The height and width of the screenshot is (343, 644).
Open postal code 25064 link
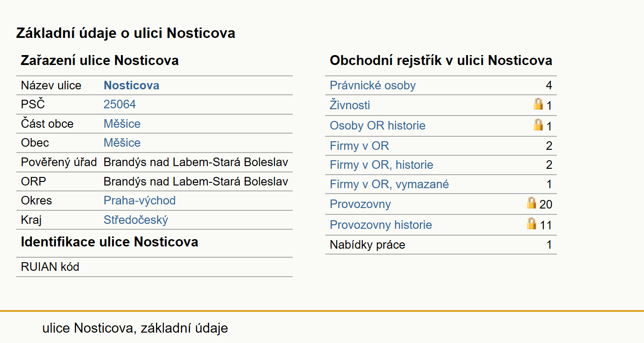[120, 105]
